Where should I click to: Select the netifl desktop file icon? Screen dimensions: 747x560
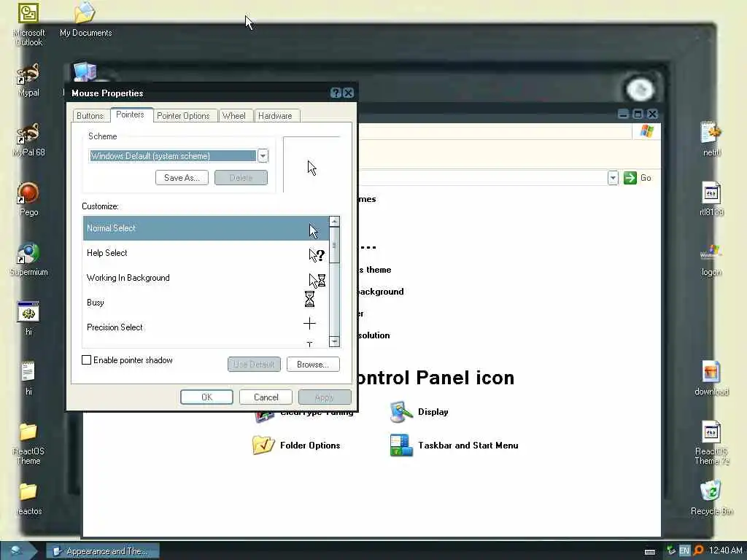(x=711, y=139)
